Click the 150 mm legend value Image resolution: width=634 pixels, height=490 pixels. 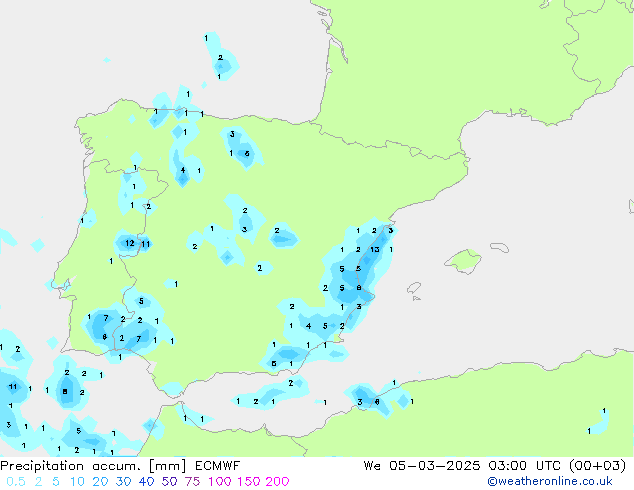click(x=248, y=482)
